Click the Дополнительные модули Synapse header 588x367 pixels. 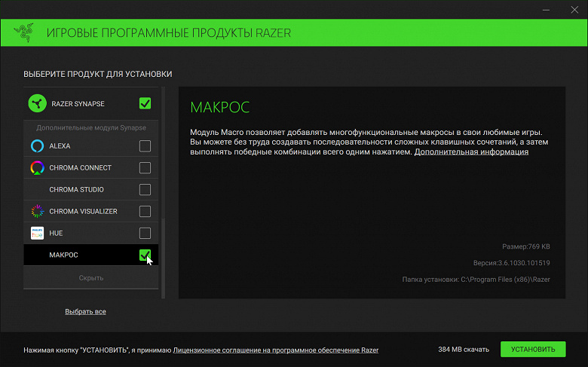click(91, 127)
